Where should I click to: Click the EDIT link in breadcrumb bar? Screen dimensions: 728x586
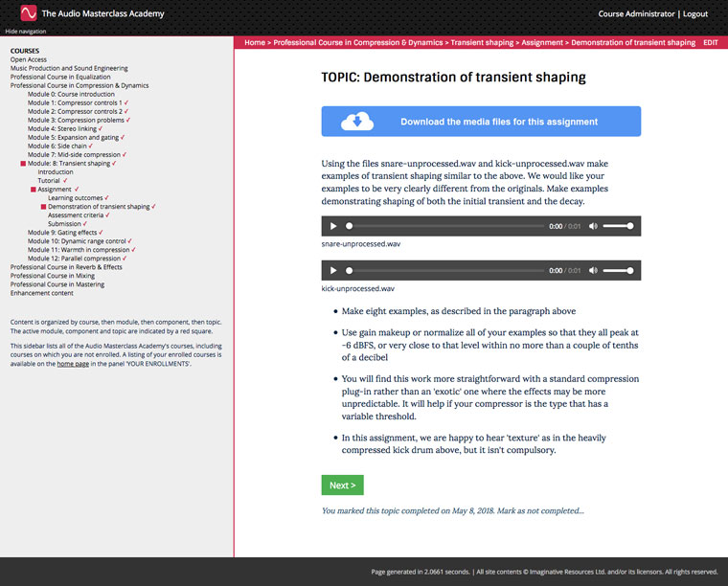tap(710, 43)
